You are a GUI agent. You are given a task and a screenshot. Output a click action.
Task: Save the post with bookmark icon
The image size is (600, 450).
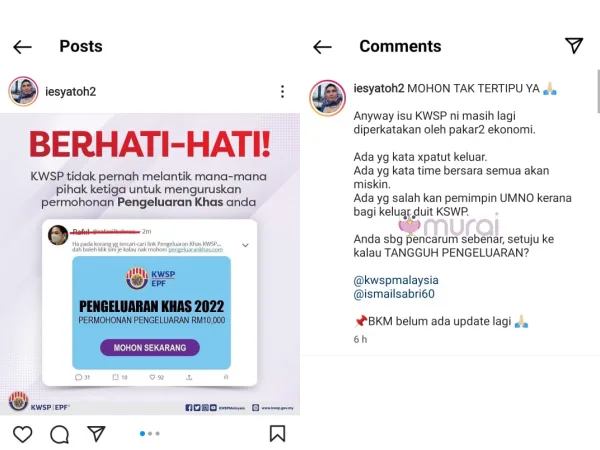click(277, 434)
